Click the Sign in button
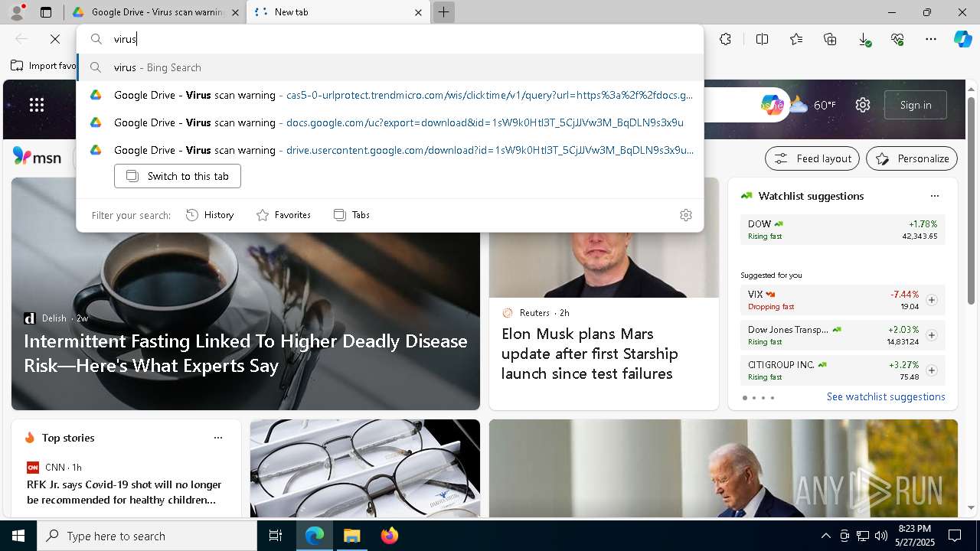The height and width of the screenshot is (551, 980). [916, 105]
